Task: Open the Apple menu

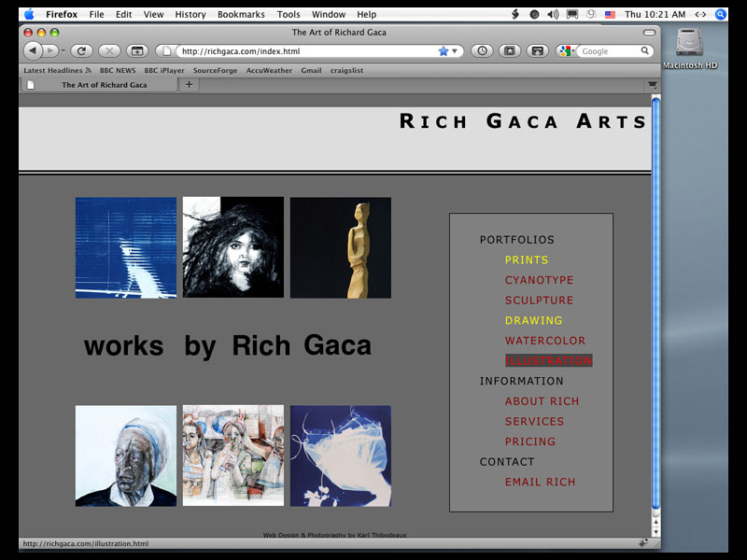Action: point(29,14)
